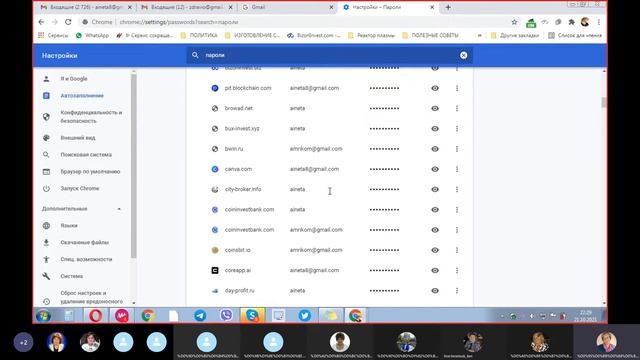Image resolution: width=640 pixels, height=360 pixels.
Task: Reload the settings page
Action: click(68, 22)
